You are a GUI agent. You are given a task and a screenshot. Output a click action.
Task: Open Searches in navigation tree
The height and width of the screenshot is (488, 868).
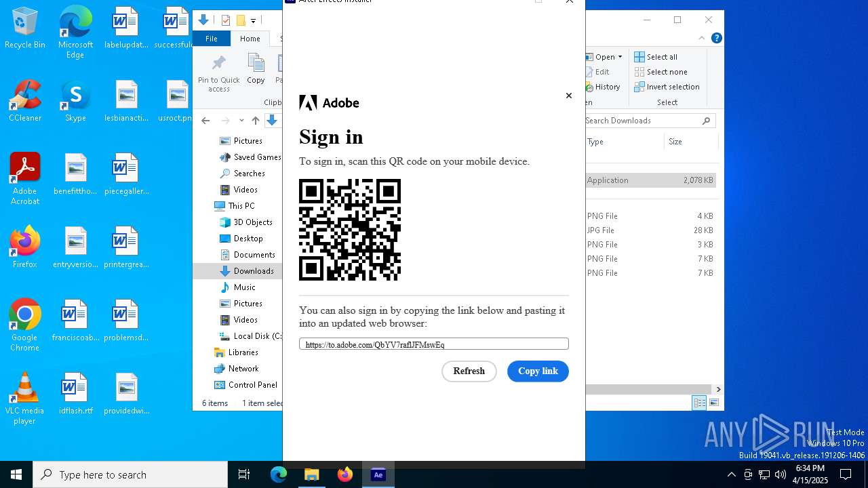click(x=243, y=174)
